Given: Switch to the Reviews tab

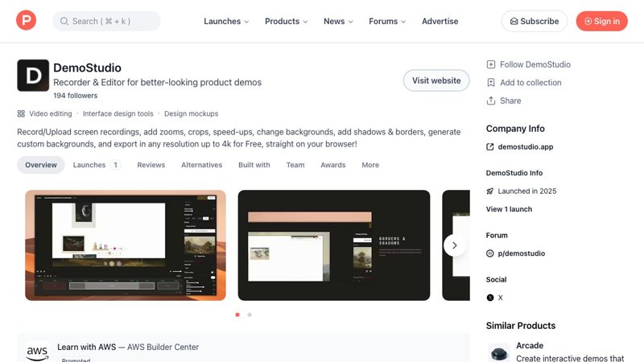Looking at the screenshot, I should (151, 165).
